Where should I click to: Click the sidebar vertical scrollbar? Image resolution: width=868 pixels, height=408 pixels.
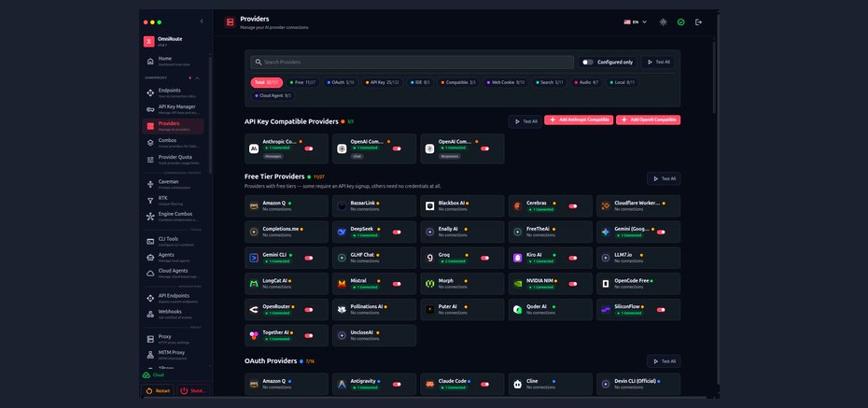[210, 114]
